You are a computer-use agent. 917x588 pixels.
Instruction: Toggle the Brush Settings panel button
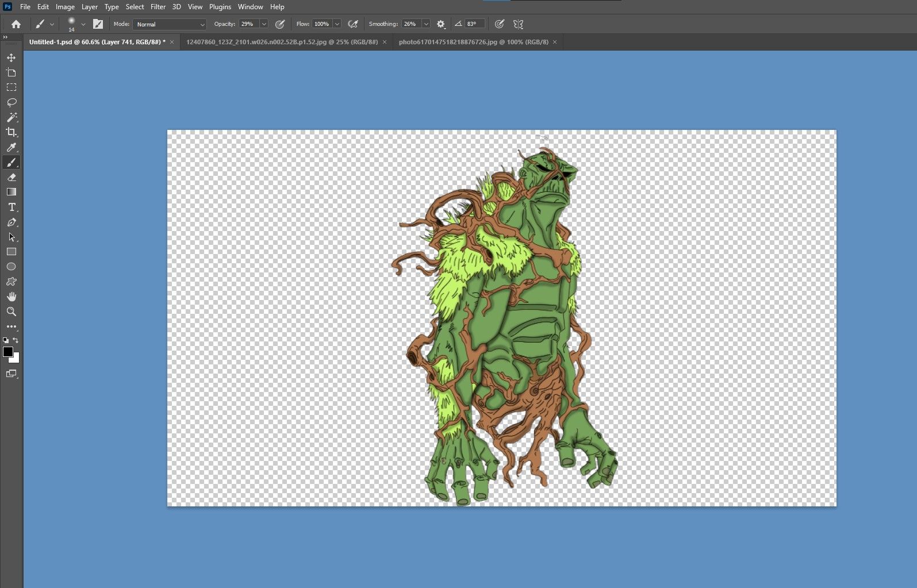(x=98, y=24)
